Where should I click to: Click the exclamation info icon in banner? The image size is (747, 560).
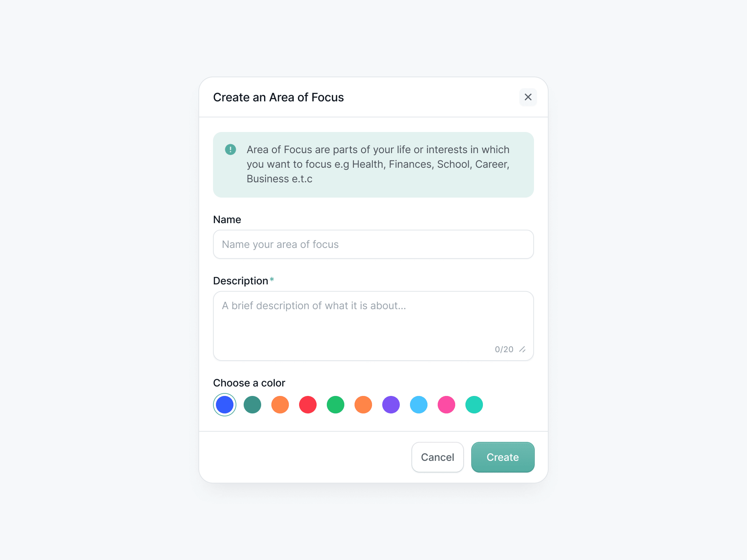tap(231, 149)
